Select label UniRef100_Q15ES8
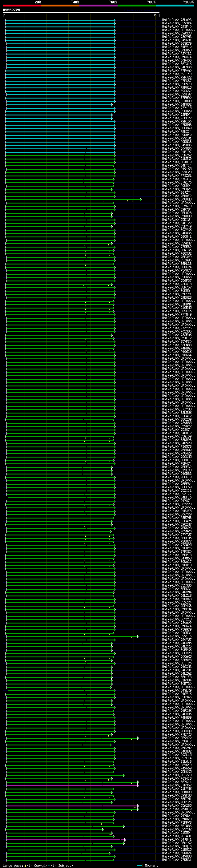 click(x=177, y=470)
